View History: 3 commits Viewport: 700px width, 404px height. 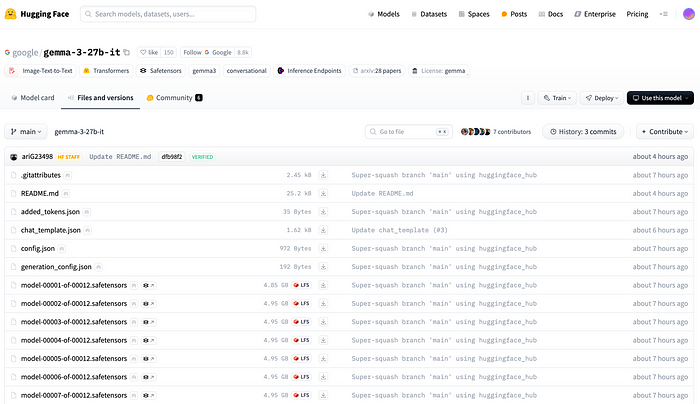[x=583, y=132]
